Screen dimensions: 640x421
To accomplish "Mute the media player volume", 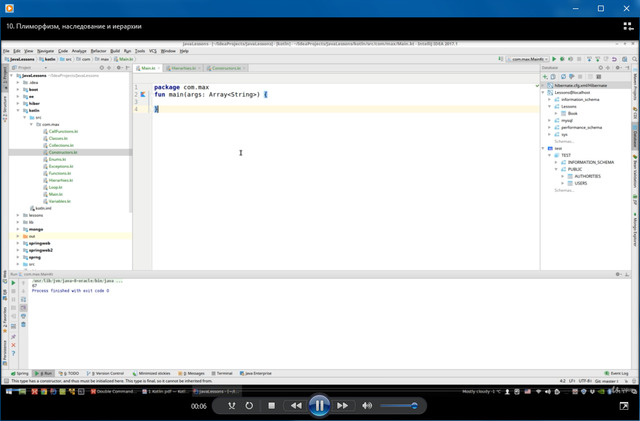I will pyautogui.click(x=367, y=405).
